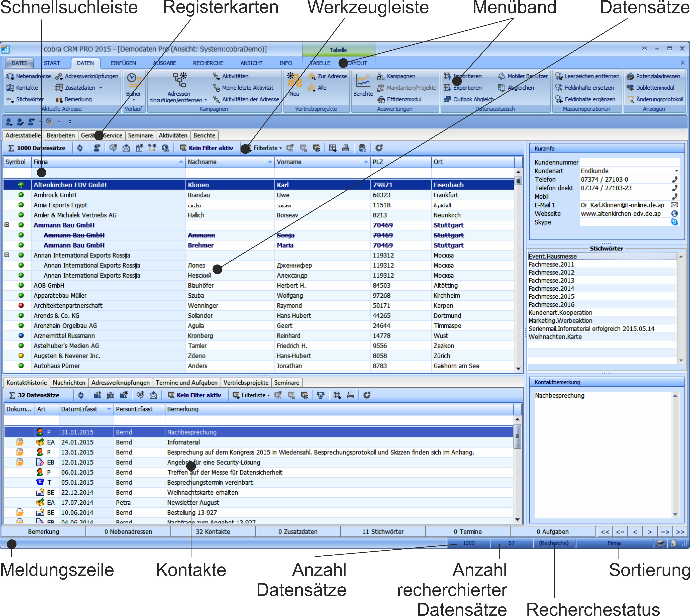Open Kontakte in the ribbon
Image resolution: width=690 pixels, height=616 pixels.
coord(22,88)
